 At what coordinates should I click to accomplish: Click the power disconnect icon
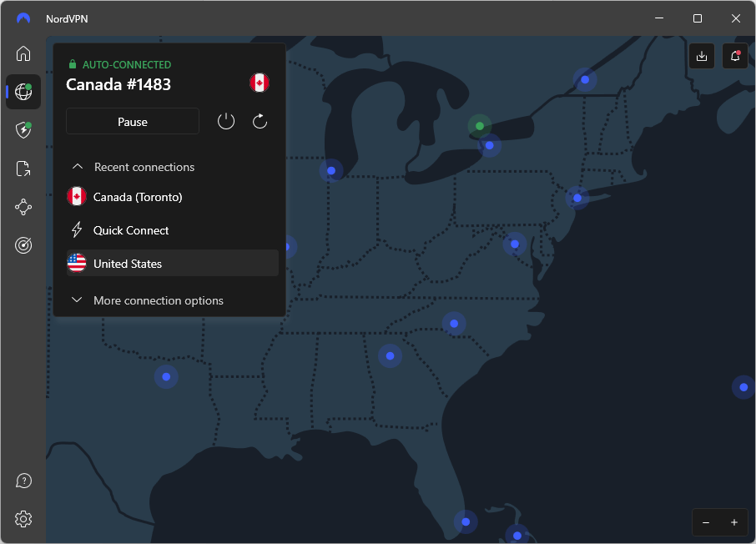[226, 121]
